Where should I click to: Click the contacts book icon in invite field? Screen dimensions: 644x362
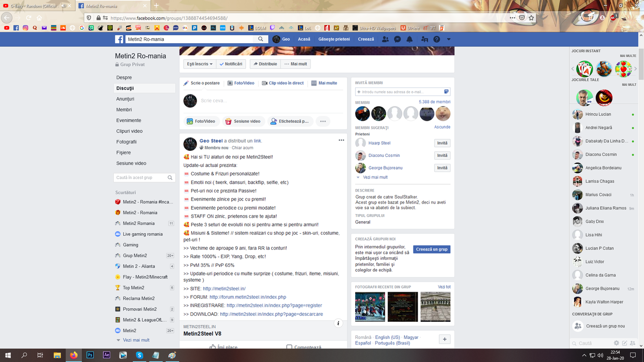click(x=446, y=92)
